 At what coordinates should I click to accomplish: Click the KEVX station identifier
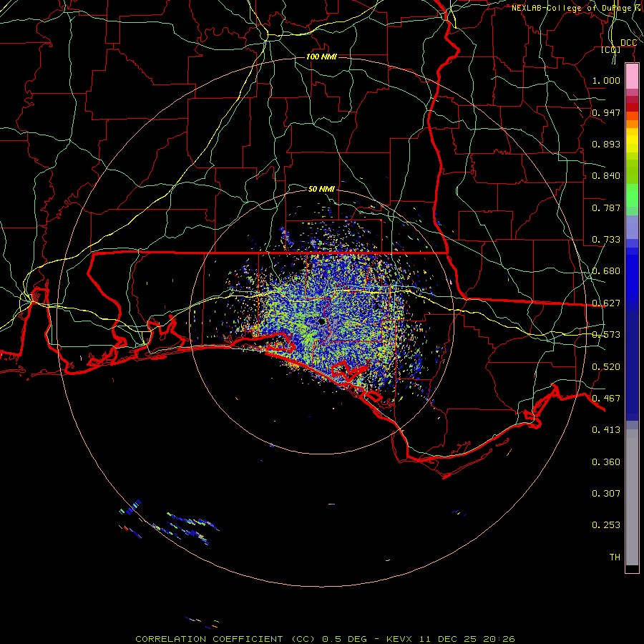pyautogui.click(x=399, y=639)
